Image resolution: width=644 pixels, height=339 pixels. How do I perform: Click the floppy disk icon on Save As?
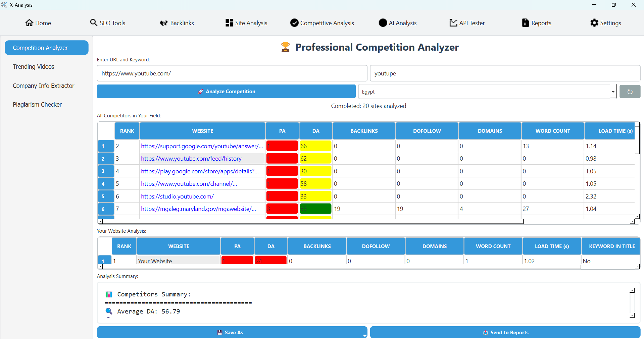(220, 333)
